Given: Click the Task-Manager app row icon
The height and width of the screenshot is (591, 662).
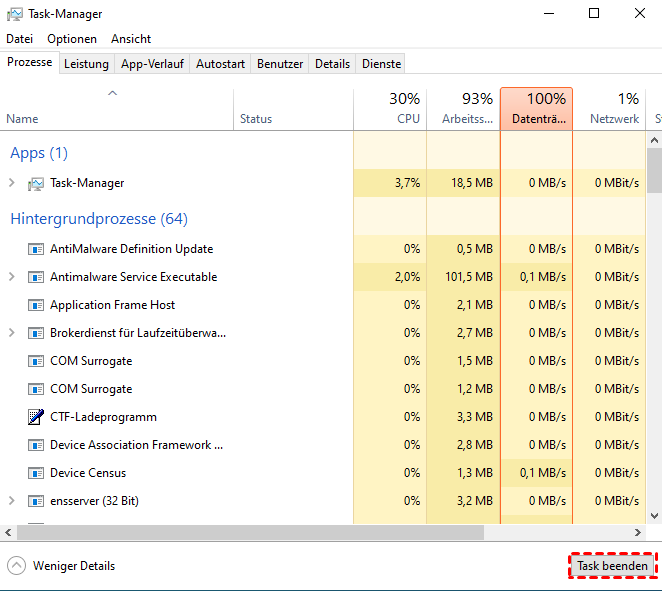Looking at the screenshot, I should coord(36,183).
